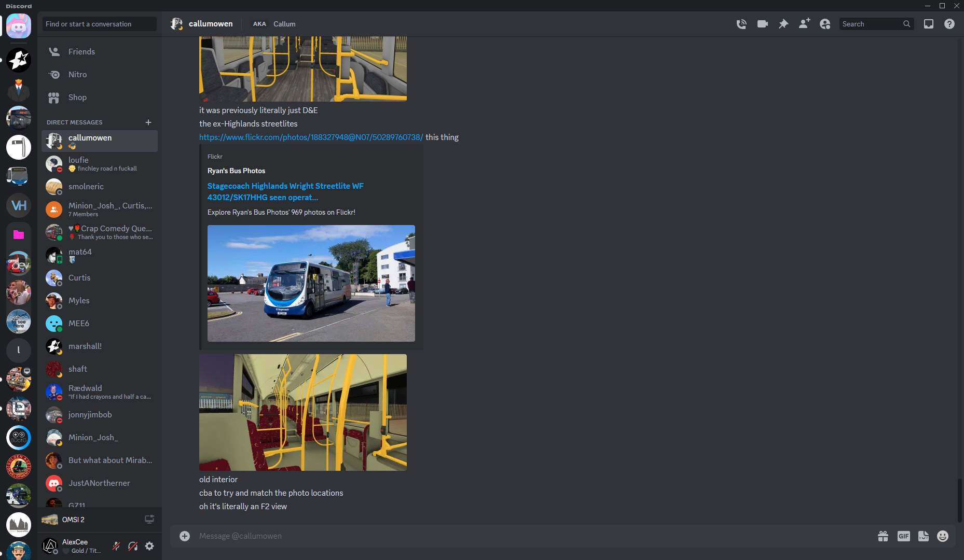The height and width of the screenshot is (560, 964).
Task: Open User Settings gear
Action: click(x=149, y=546)
